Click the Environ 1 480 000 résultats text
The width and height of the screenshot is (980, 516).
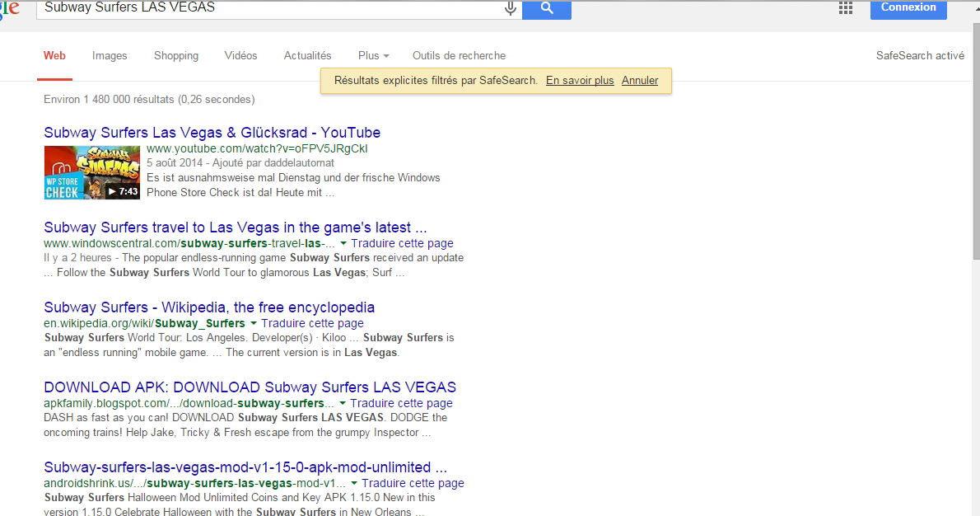149,100
